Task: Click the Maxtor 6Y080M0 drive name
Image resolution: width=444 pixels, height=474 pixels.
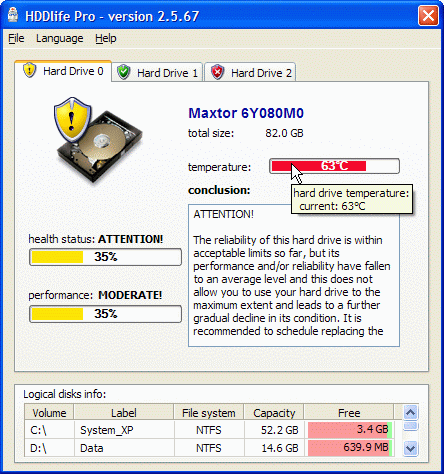Action: [246, 113]
